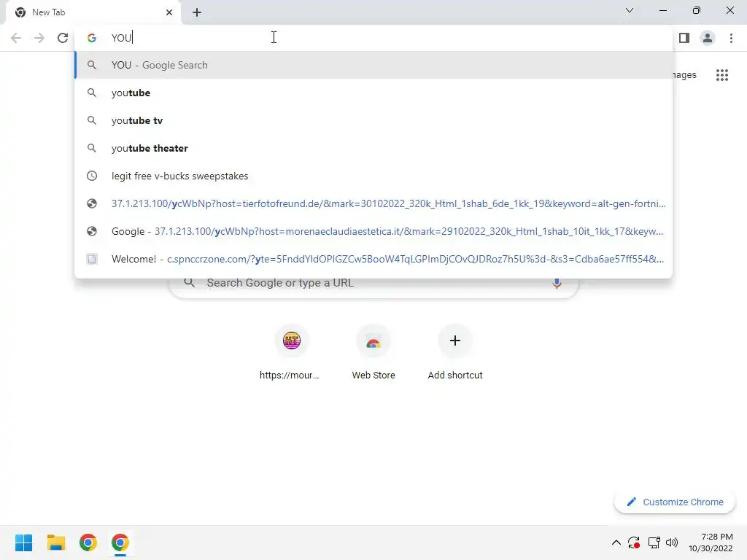Select the 'YOU - Google Search' suggestion

pos(374,65)
